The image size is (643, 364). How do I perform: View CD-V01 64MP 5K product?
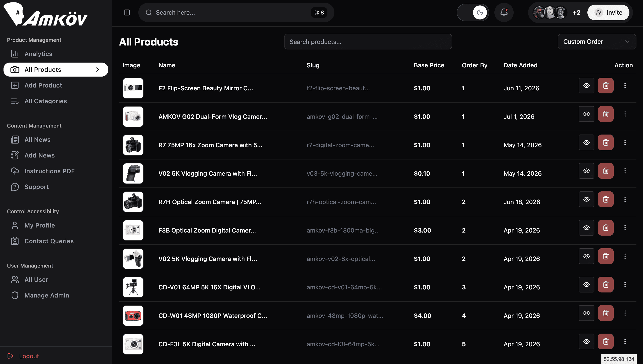point(586,285)
